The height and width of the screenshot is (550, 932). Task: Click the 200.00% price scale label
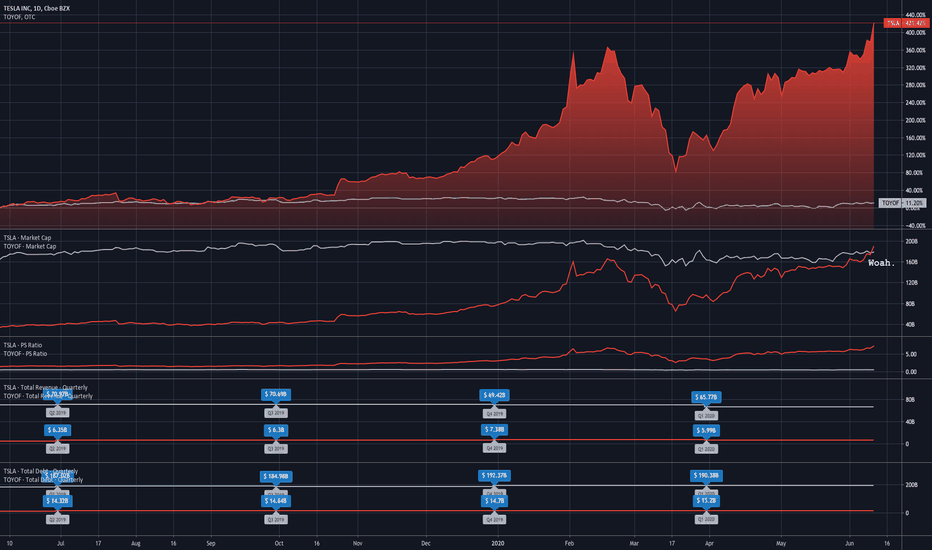pyautogui.click(x=915, y=120)
